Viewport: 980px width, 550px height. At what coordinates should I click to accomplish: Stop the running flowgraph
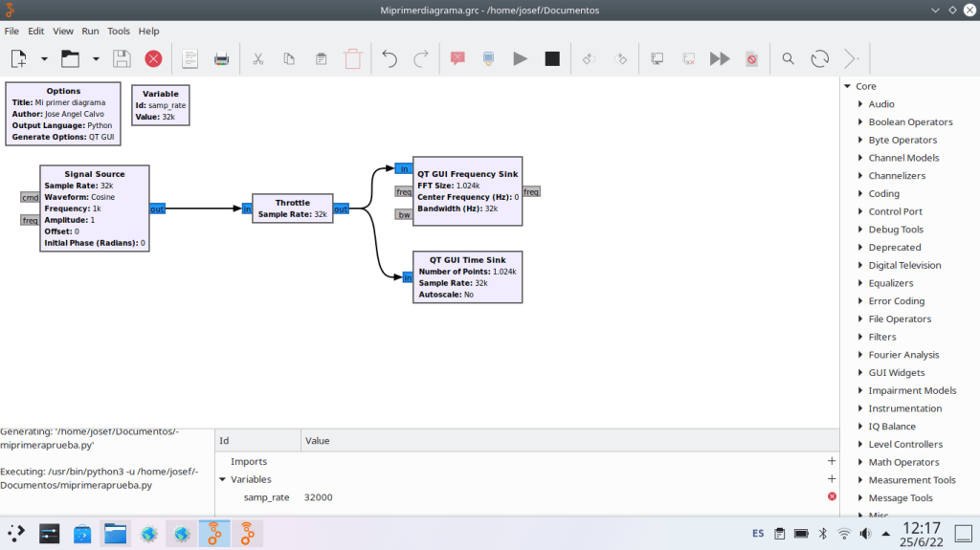552,58
